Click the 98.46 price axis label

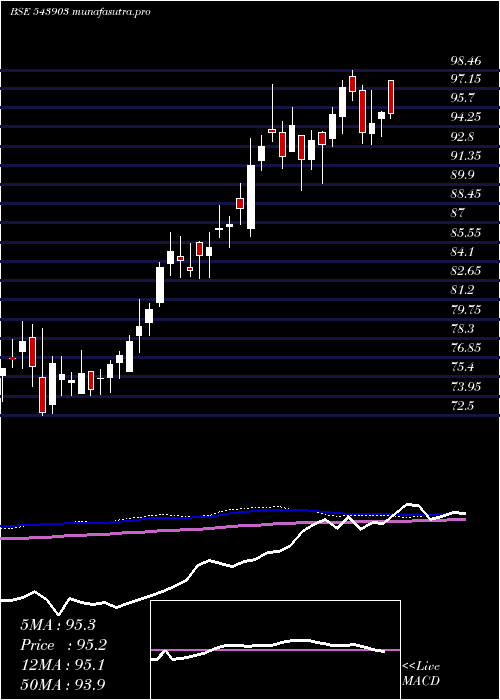pyautogui.click(x=465, y=60)
